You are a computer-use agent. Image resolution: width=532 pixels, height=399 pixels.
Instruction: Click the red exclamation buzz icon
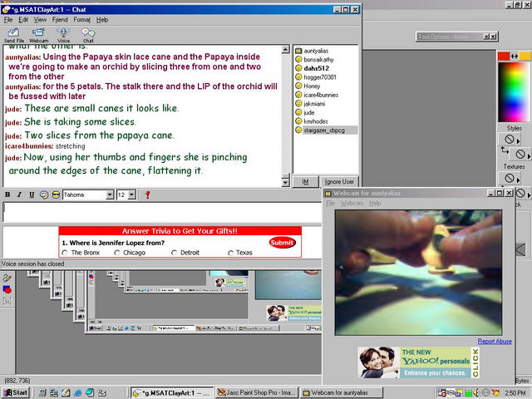[147, 195]
